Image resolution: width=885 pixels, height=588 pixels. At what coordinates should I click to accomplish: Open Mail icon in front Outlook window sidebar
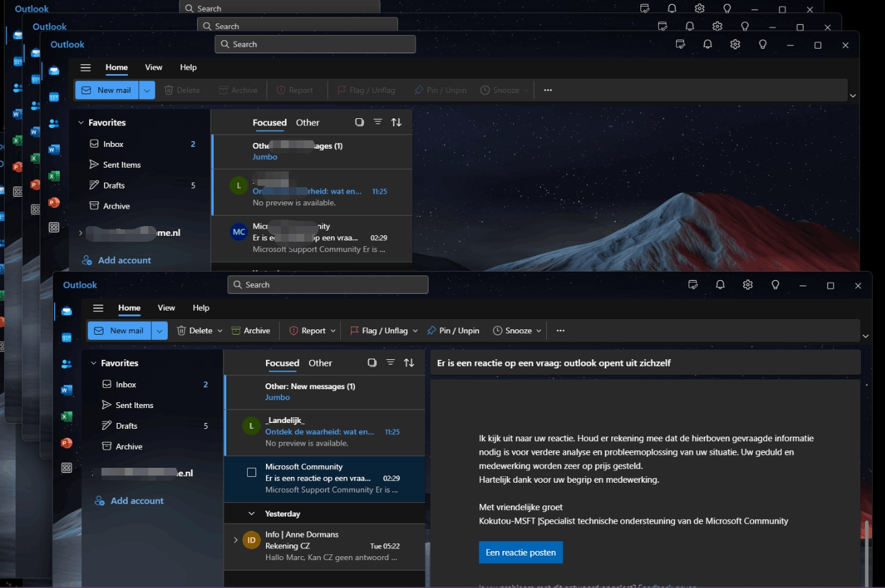(x=66, y=311)
